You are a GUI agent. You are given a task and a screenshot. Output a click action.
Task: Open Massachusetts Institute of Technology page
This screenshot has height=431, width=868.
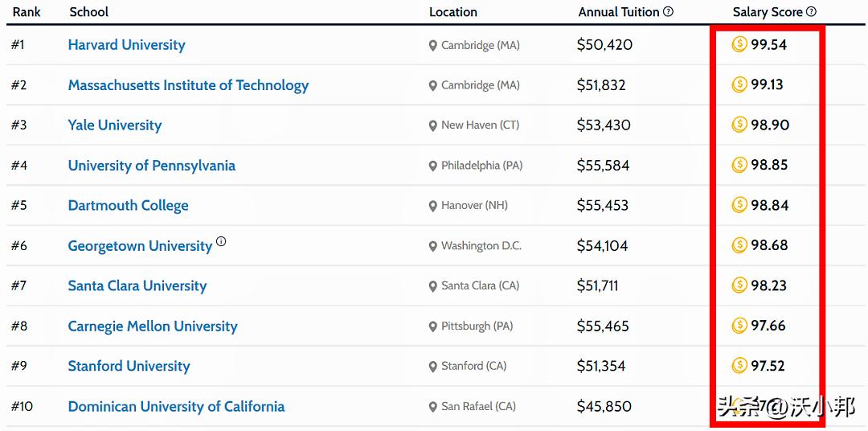tap(188, 85)
